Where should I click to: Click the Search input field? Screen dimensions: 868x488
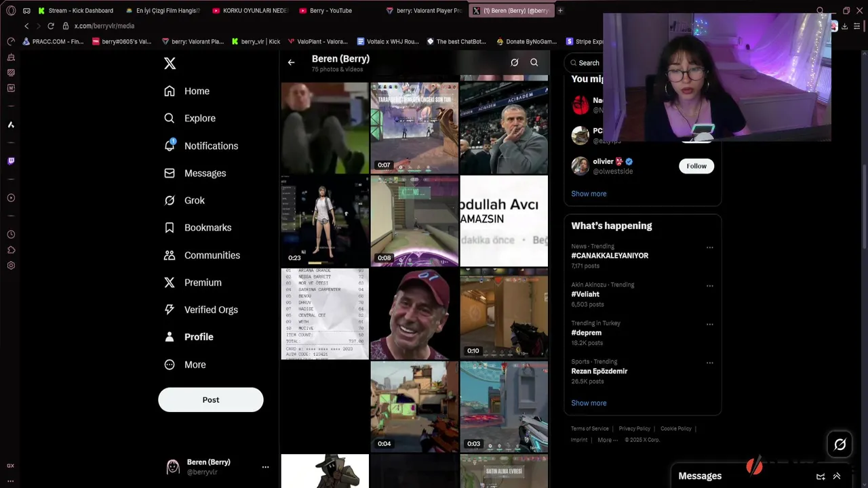(585, 62)
